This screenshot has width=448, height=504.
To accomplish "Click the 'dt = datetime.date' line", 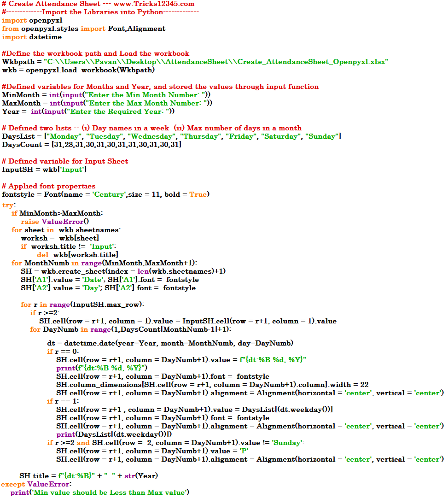I will pyautogui.click(x=170, y=343).
